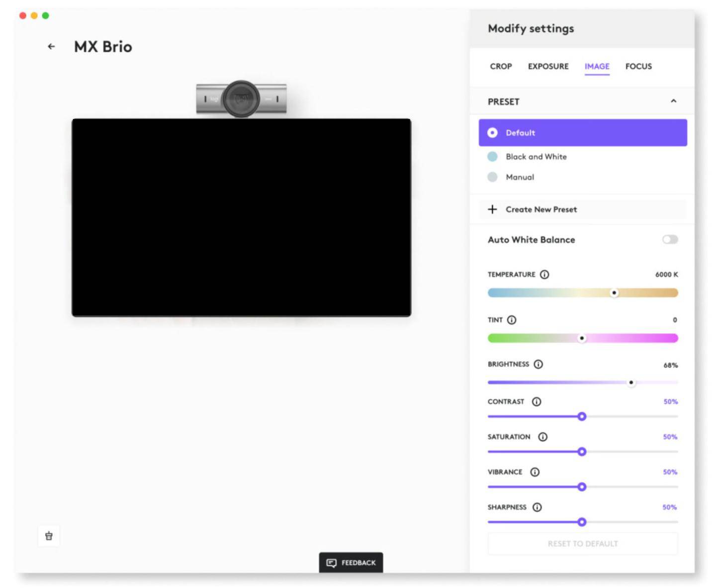This screenshot has height=588, width=716.
Task: Go back using the arrow beside MX Brio
Action: tap(51, 46)
